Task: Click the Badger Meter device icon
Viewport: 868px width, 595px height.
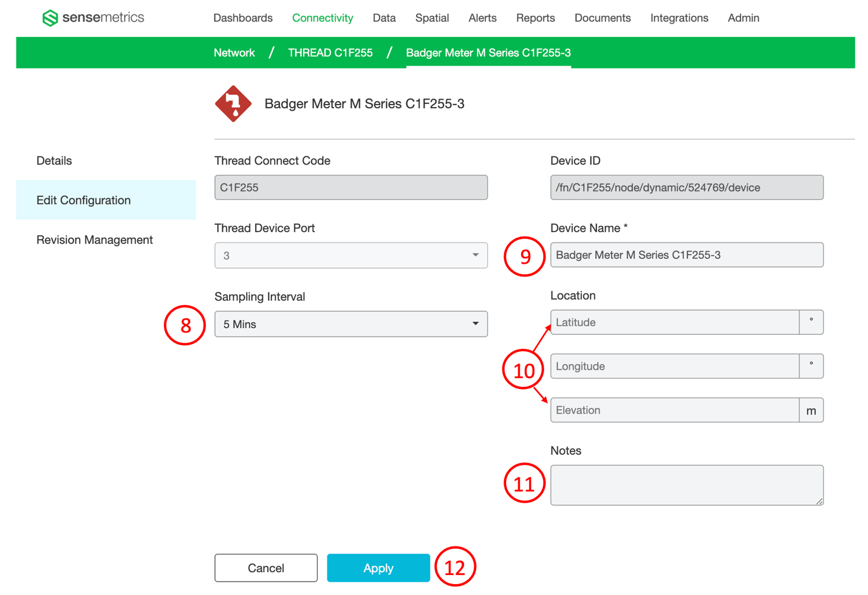Action: tap(233, 104)
